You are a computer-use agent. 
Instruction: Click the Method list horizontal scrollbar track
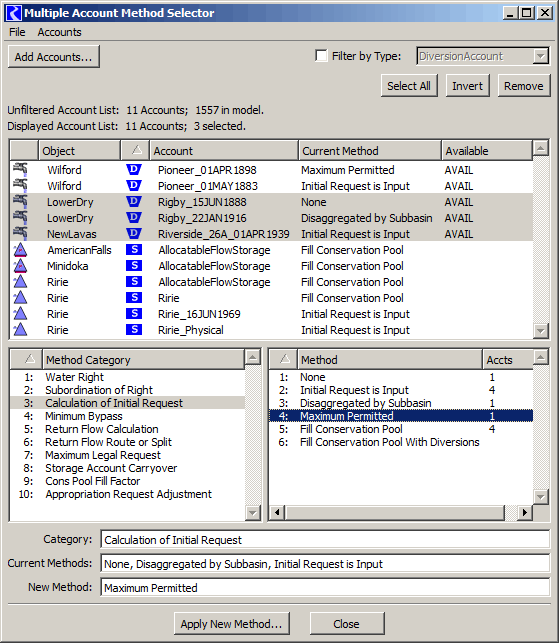pos(395,513)
